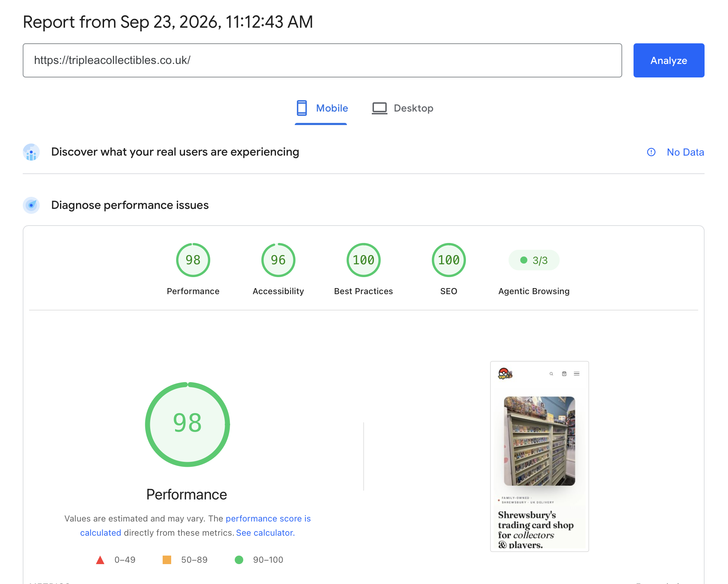Click the SEO label under the gauge
The height and width of the screenshot is (584, 728).
click(449, 291)
